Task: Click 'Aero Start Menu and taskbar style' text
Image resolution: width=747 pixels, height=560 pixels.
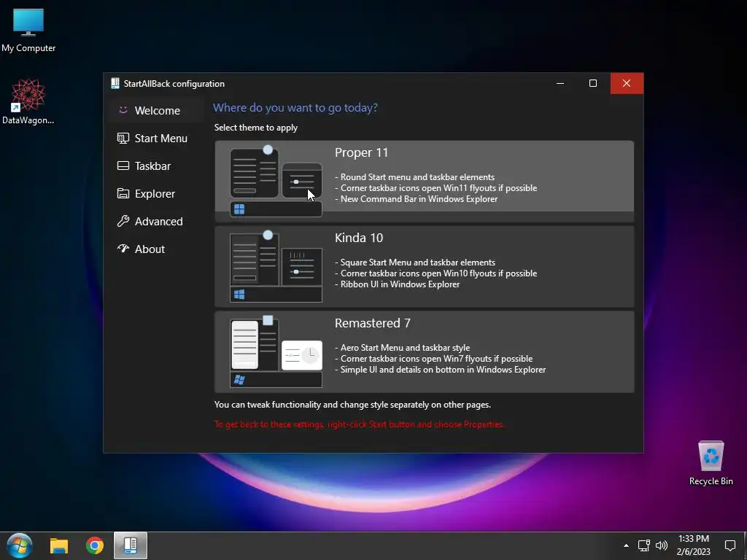Action: click(x=405, y=348)
